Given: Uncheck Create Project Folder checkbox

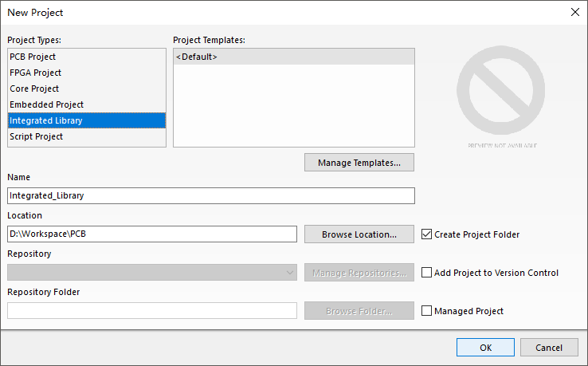Looking at the screenshot, I should (427, 234).
